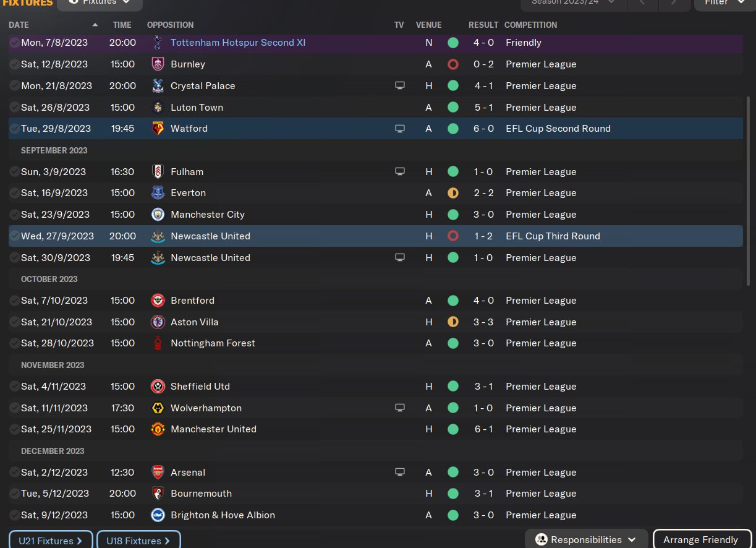Click the Burnley club badge icon
756x548 pixels.
point(158,64)
